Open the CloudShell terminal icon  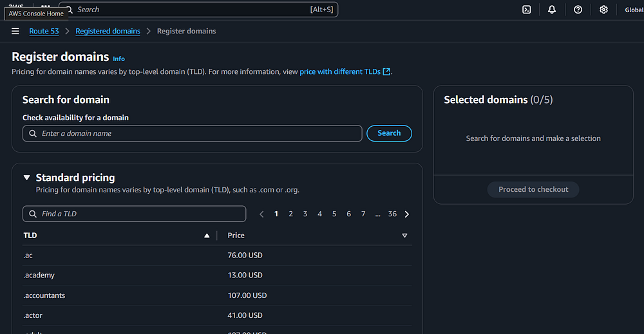(526, 10)
